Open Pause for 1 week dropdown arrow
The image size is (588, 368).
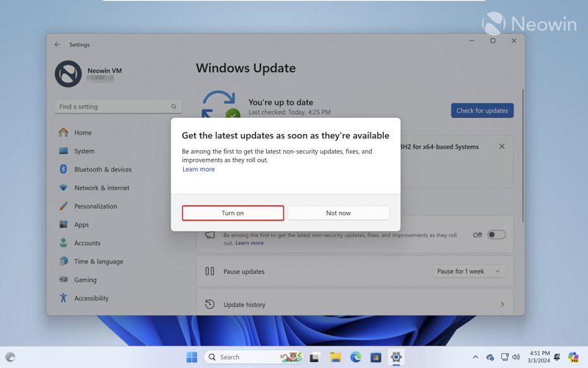[498, 271]
